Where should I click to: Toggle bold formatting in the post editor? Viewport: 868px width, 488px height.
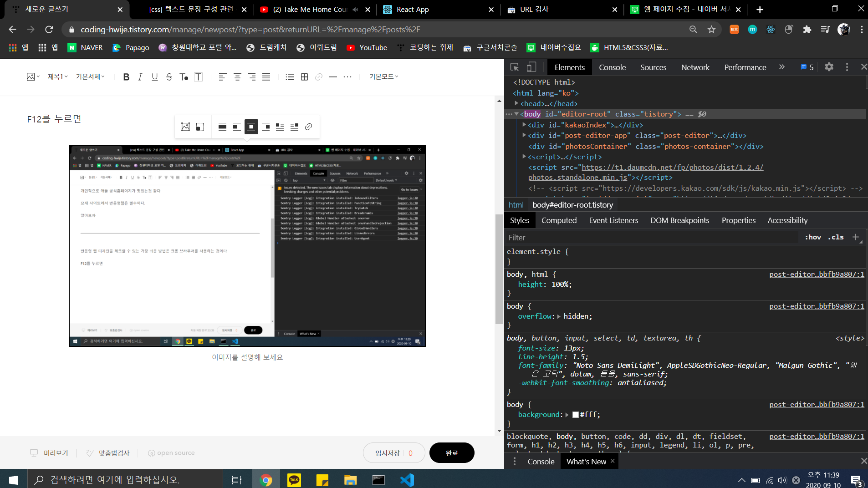(x=126, y=77)
